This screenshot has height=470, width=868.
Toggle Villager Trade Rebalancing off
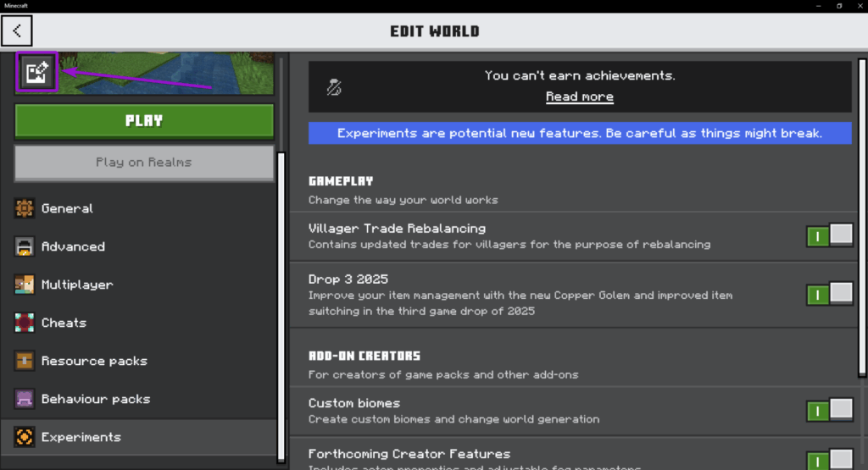(829, 236)
